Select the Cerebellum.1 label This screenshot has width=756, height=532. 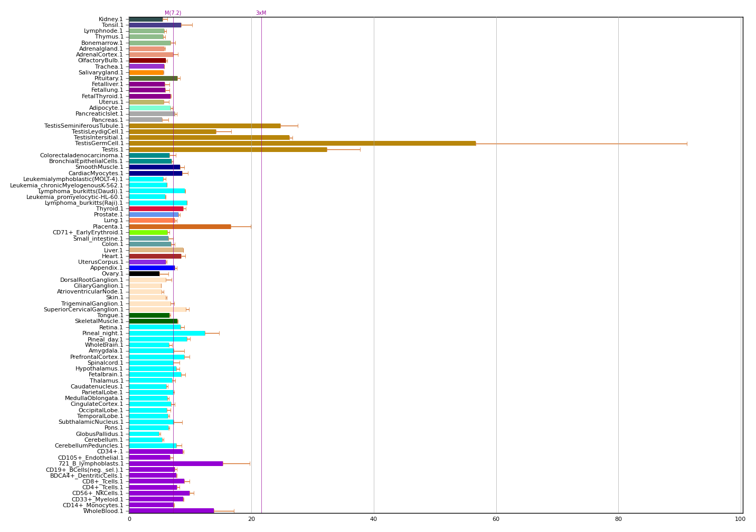103,440
